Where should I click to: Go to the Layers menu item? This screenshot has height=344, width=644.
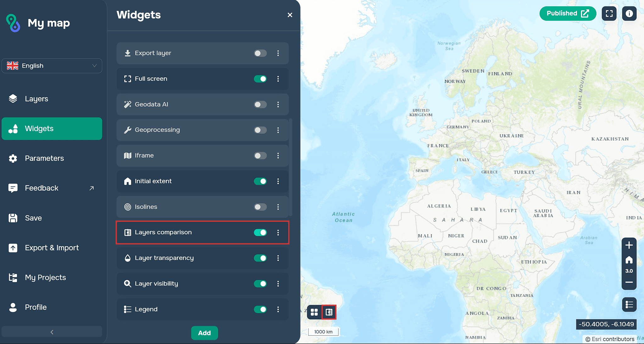[36, 99]
